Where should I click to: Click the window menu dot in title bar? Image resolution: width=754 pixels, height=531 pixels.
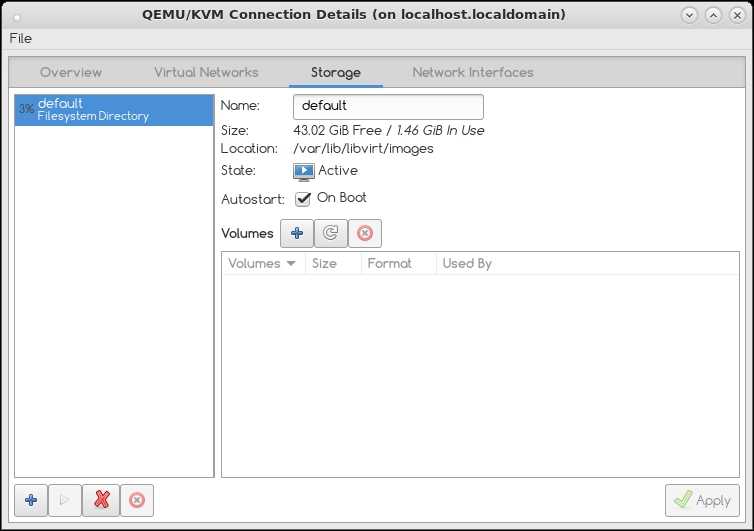[17, 18]
